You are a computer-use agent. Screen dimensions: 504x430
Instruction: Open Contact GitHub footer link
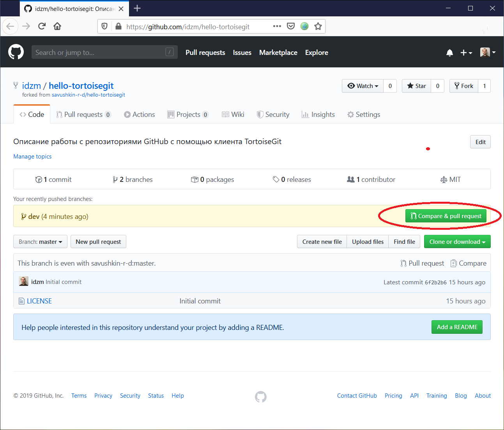tap(357, 396)
